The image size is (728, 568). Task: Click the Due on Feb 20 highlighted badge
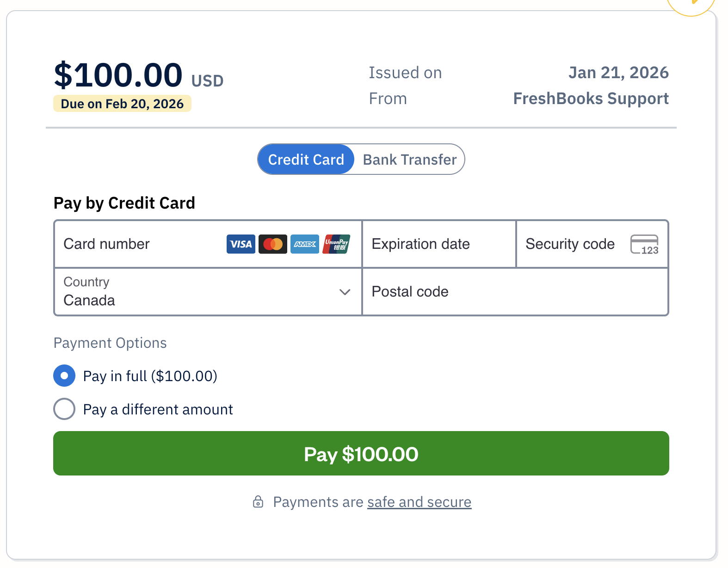[x=122, y=103]
